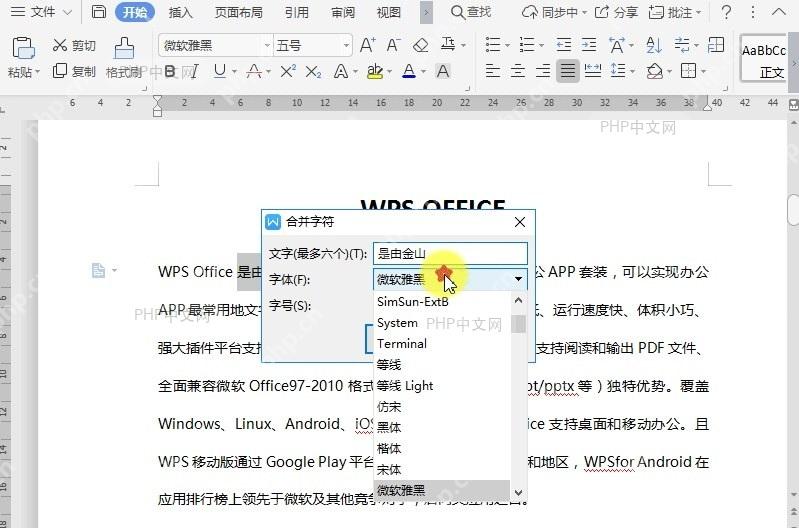
Task: Click the 复制 copy button
Action: pyautogui.click(x=74, y=71)
